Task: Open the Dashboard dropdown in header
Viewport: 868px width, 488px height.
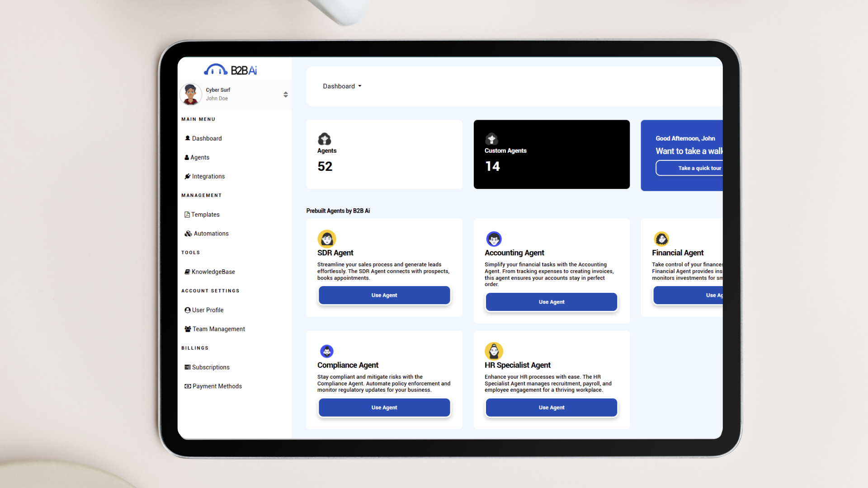Action: point(342,86)
